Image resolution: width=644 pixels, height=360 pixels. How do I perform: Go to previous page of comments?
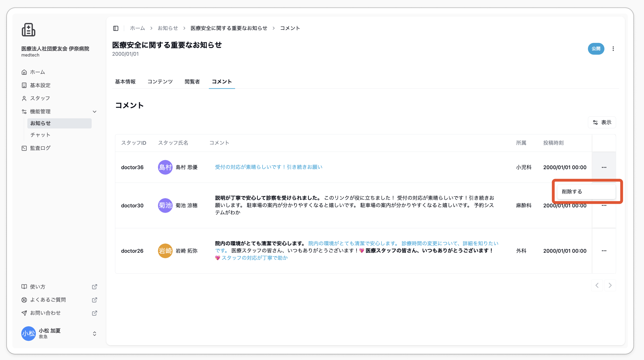[x=597, y=286]
